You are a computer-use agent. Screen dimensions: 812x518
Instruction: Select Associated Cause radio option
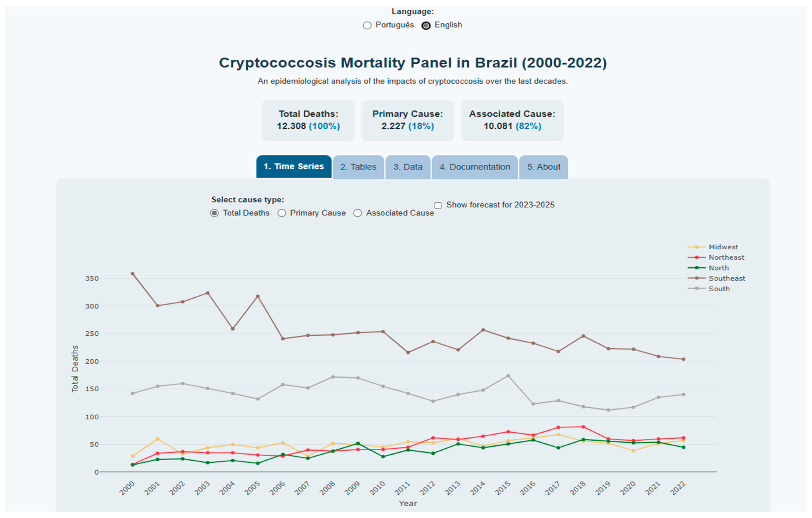(x=357, y=213)
